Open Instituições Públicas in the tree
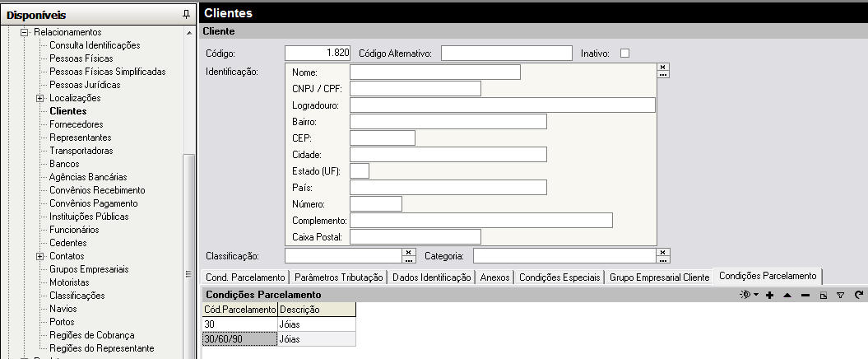 [89, 217]
